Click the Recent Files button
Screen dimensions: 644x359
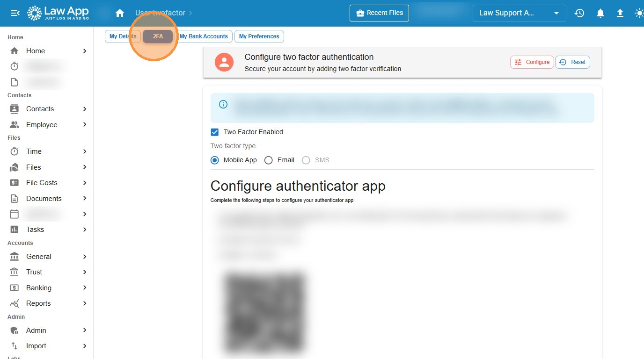(379, 13)
